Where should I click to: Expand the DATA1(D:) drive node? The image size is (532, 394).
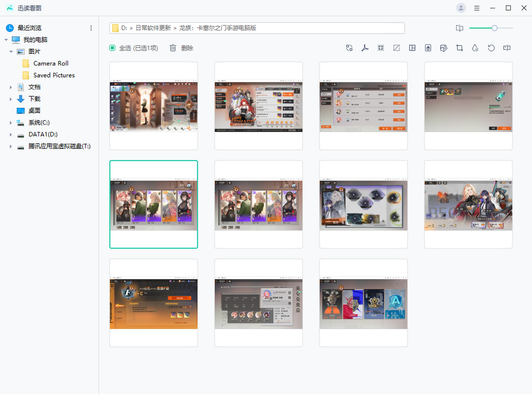pyautogui.click(x=11, y=134)
